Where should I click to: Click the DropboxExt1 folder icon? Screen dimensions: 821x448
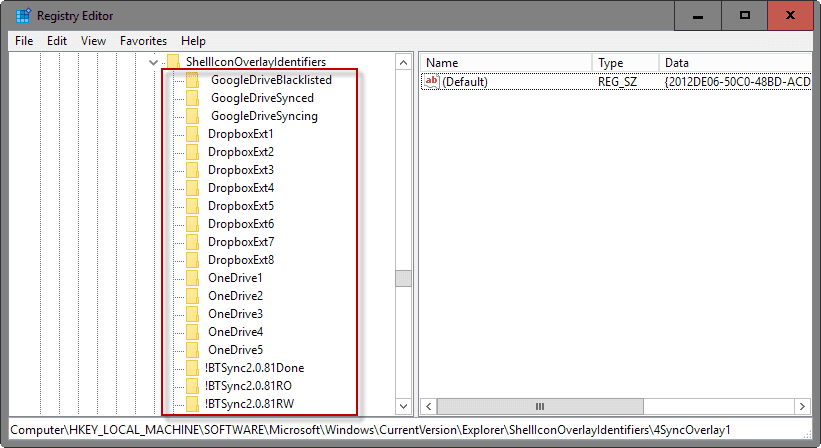[x=192, y=134]
